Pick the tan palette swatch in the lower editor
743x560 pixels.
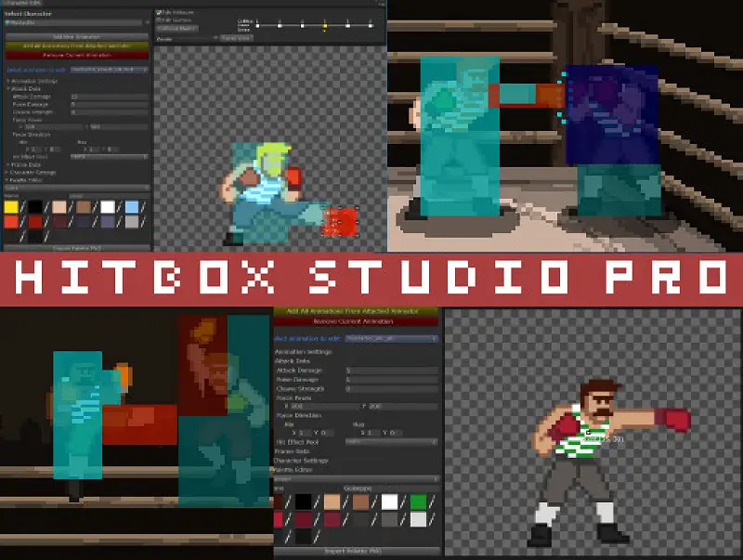point(332,501)
